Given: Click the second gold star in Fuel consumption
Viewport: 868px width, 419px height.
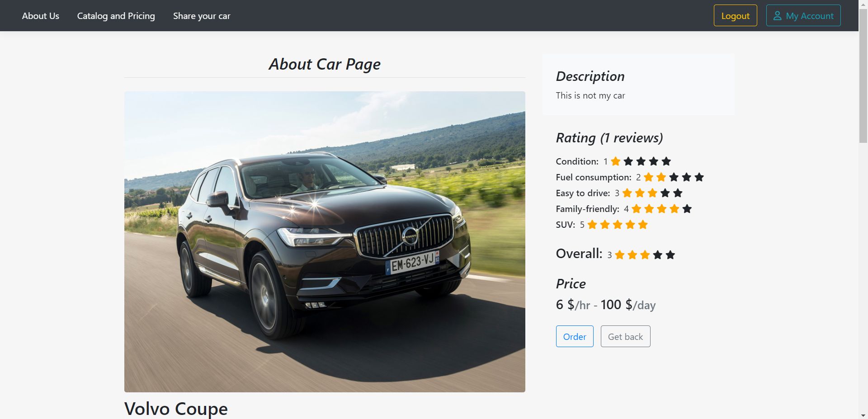Looking at the screenshot, I should click(x=661, y=177).
